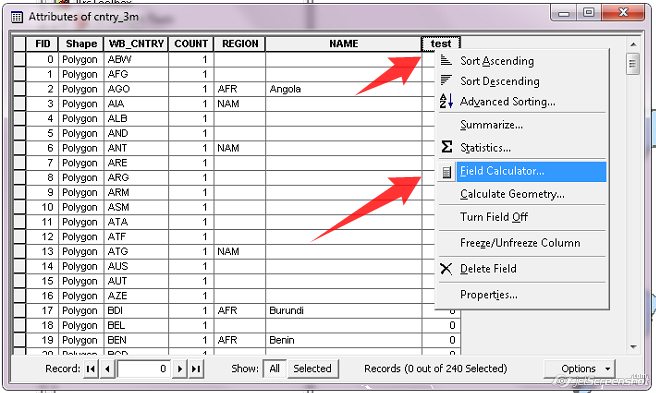The width and height of the screenshot is (656, 393).
Task: Select the row selector for FID 10
Action: click(19, 207)
